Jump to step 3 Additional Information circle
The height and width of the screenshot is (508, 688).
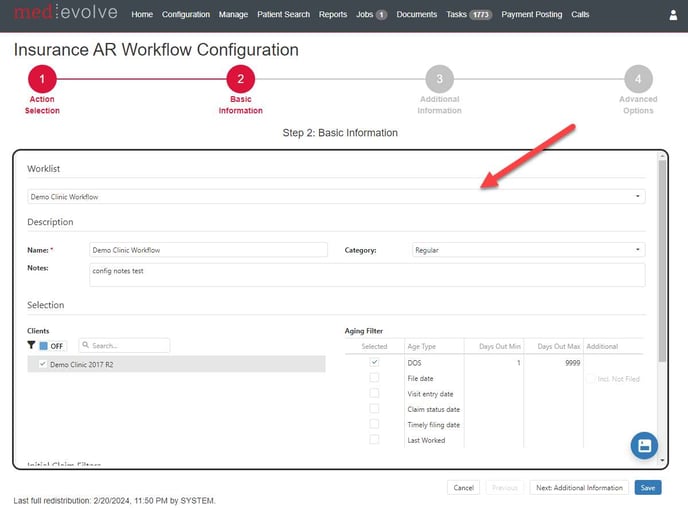439,80
